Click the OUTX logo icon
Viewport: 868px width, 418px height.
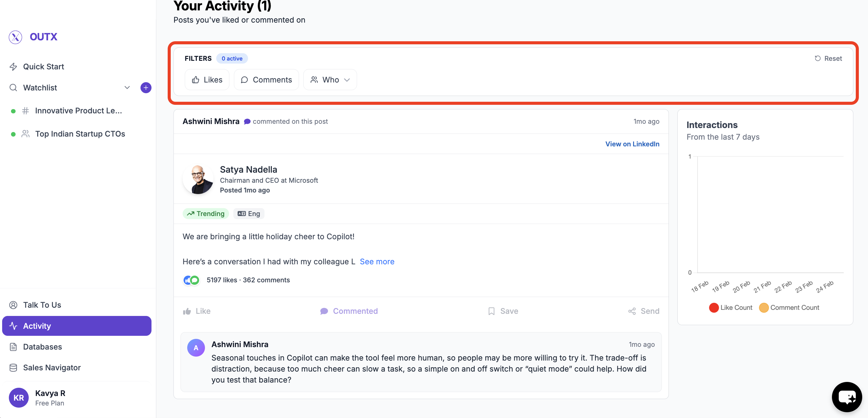pyautogui.click(x=15, y=37)
